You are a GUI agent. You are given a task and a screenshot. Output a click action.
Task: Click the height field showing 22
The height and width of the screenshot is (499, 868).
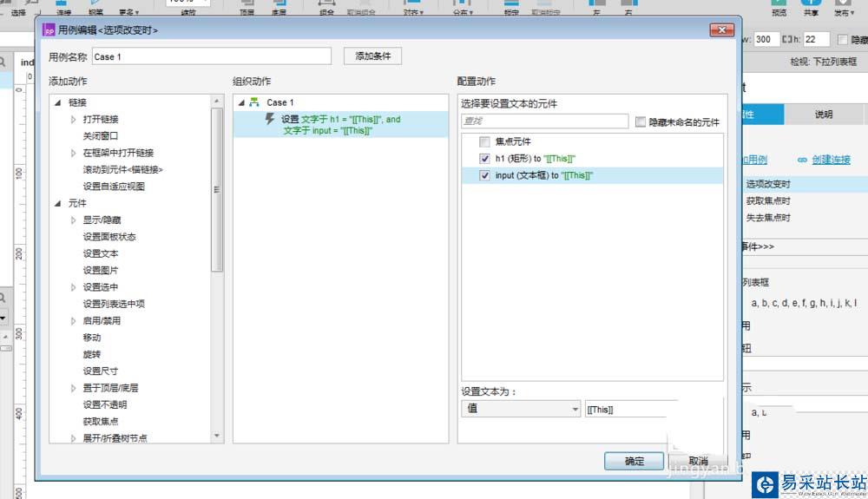coord(817,39)
